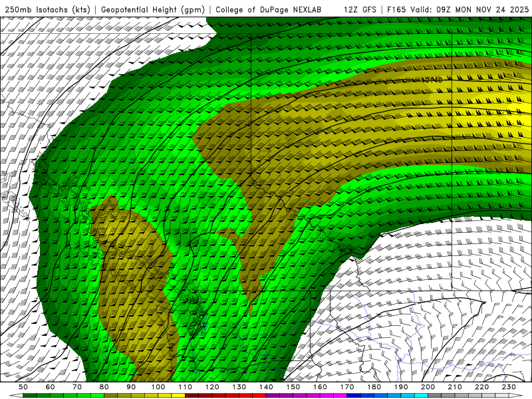
Task: Click the '140' color bar label
Action: 266,387
